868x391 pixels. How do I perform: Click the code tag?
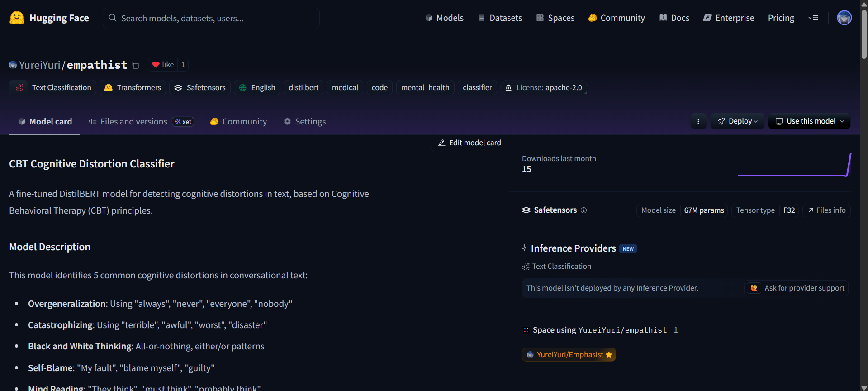(379, 88)
